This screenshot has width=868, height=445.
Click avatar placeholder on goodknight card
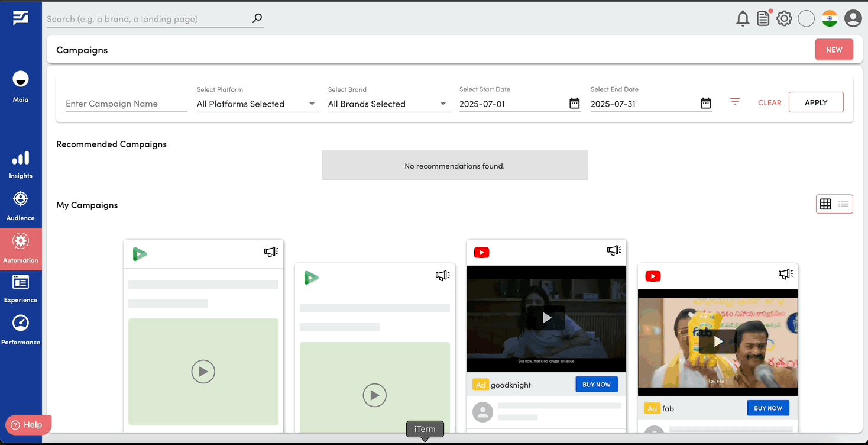point(483,412)
